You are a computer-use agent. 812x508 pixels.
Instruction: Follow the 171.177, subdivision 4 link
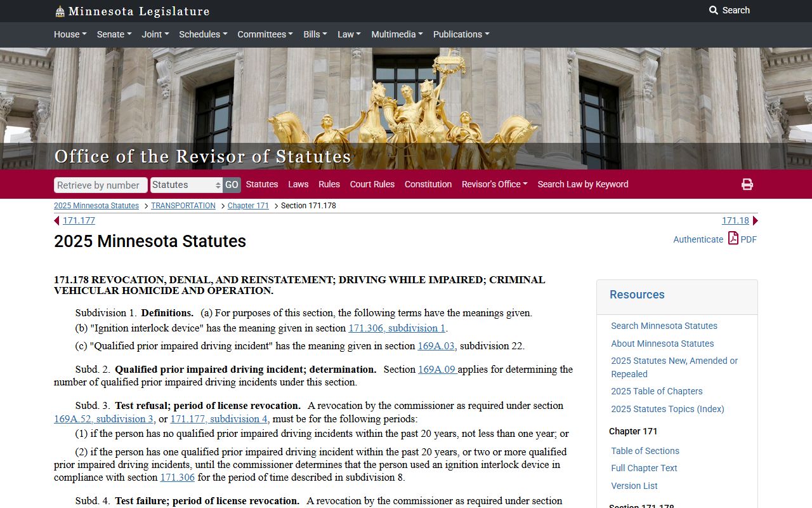coord(219,419)
